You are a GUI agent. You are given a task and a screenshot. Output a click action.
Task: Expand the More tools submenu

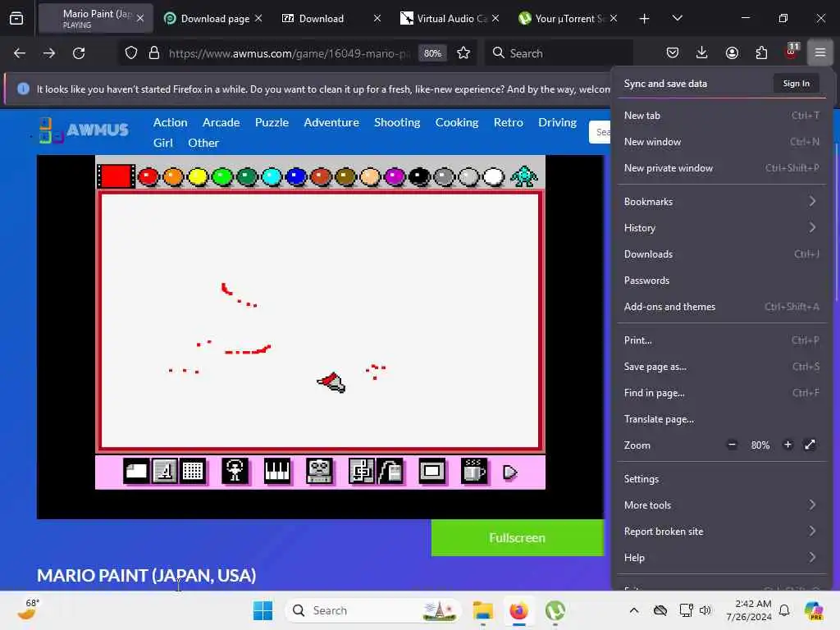tap(721, 504)
